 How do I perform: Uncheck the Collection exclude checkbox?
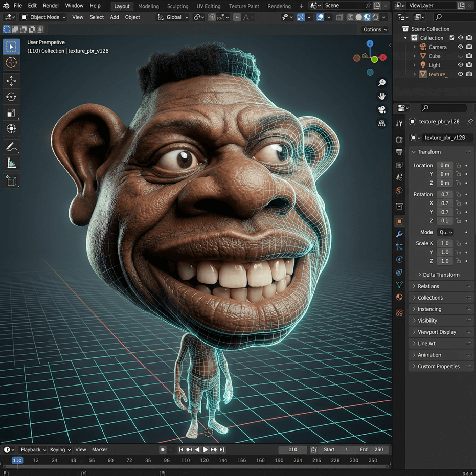pyautogui.click(x=451, y=38)
